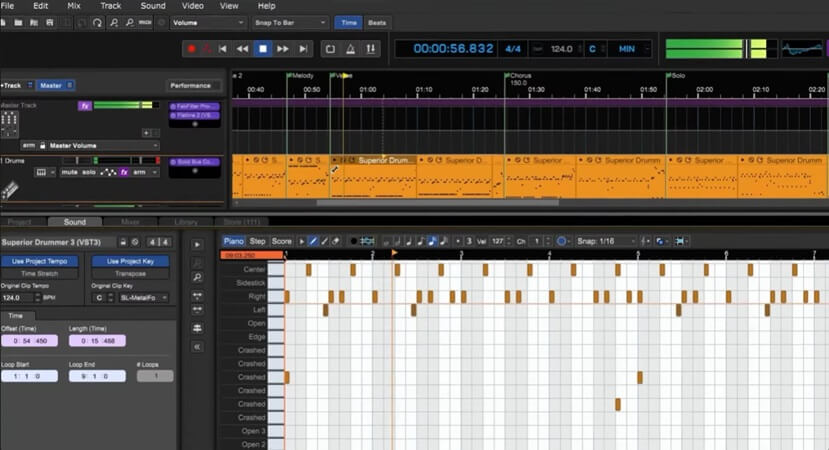Toggle the metronome icon
829x450 pixels.
click(350, 49)
